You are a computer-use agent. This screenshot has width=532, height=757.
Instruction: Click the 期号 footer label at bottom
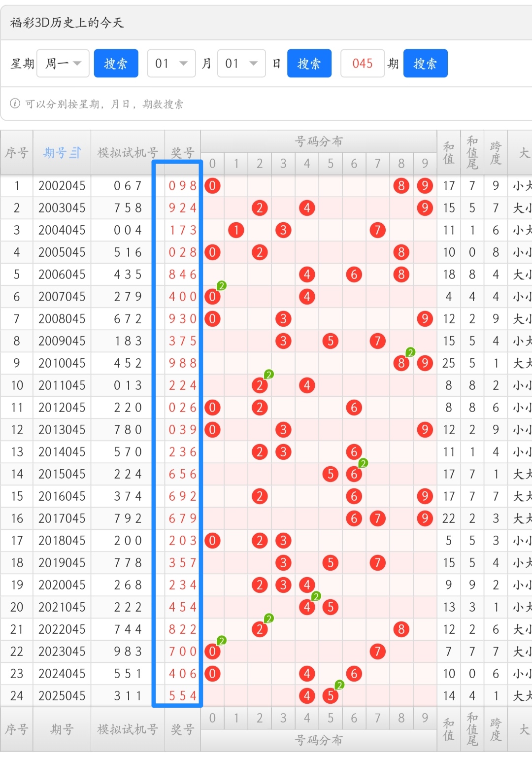point(62,729)
